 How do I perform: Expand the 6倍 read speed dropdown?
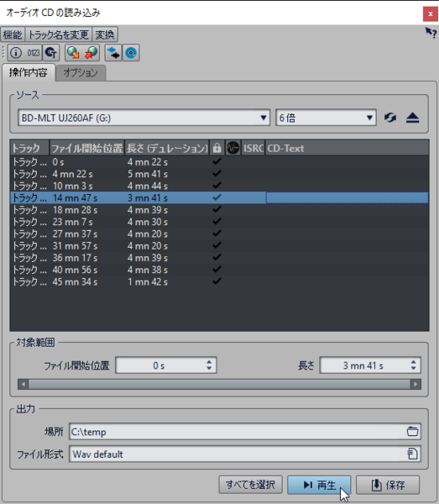pos(326,118)
